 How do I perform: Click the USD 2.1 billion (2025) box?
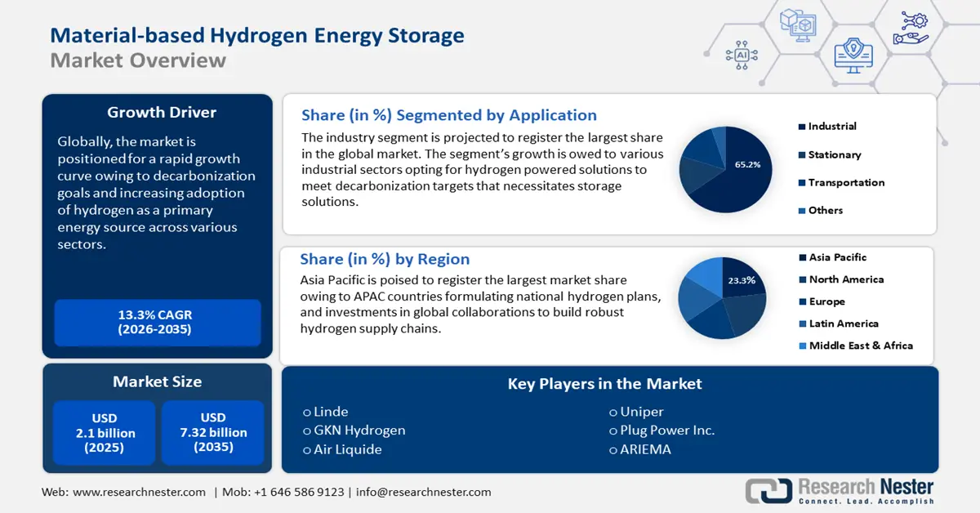click(x=104, y=433)
